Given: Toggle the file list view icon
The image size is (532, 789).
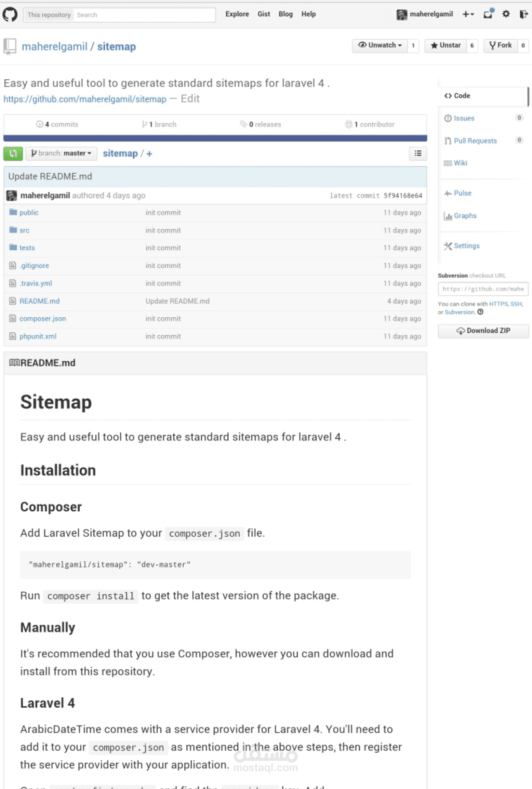Looking at the screenshot, I should (x=417, y=153).
